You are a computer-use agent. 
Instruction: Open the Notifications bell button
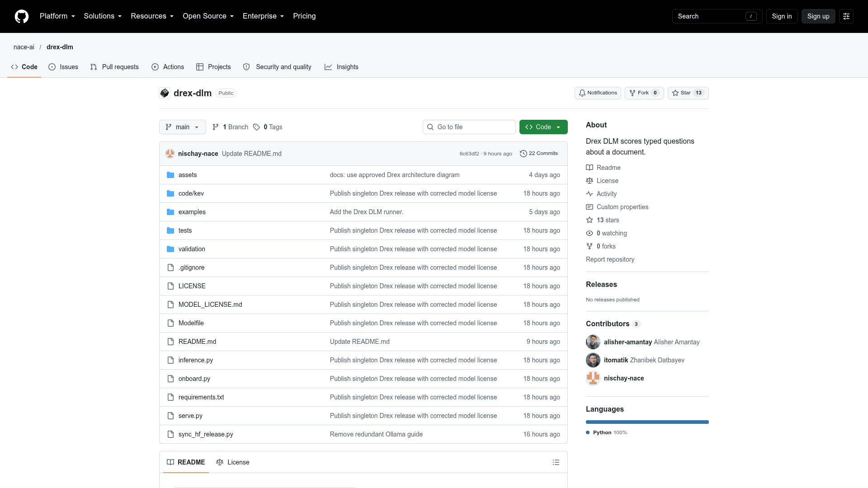[598, 93]
